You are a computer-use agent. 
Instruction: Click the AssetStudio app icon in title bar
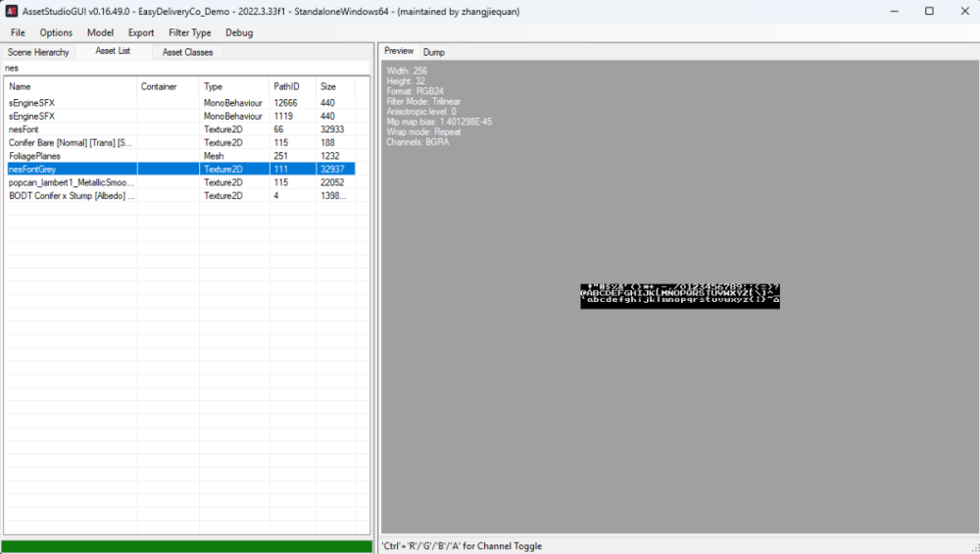tap(12, 11)
